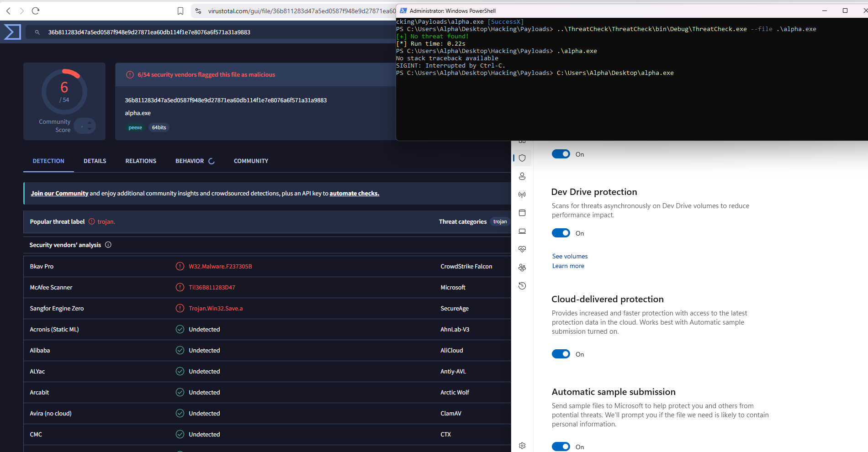The height and width of the screenshot is (452, 868).
Task: Reload the VirusTotal page
Action: point(36,11)
